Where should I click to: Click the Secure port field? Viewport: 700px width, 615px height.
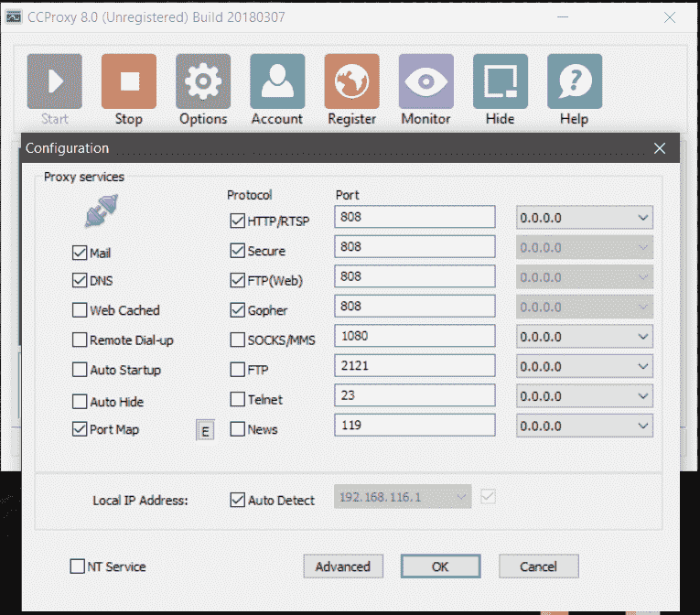(x=415, y=246)
